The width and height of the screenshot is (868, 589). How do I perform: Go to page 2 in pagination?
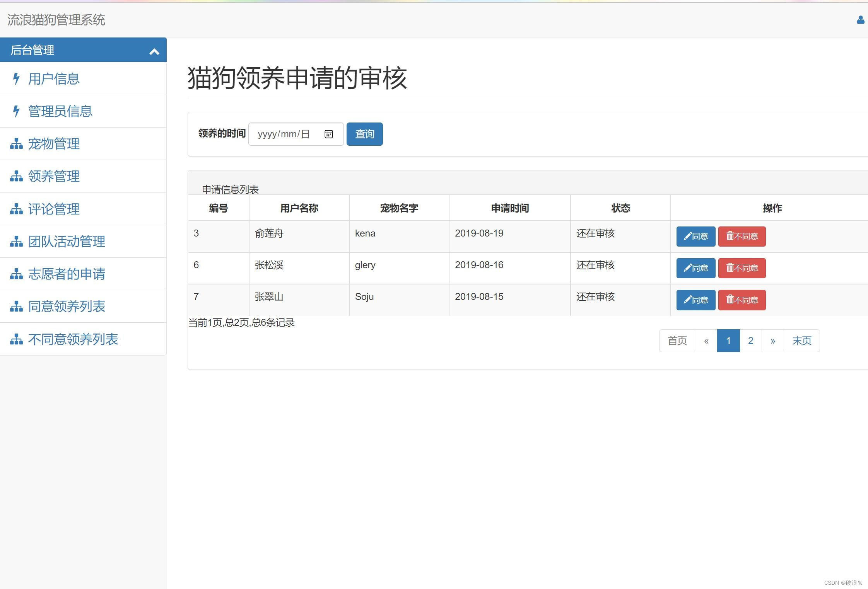pyautogui.click(x=751, y=340)
